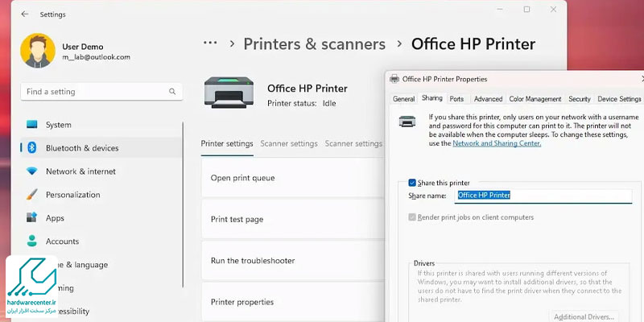Click the printer icon in Sharing tab
This screenshot has height=322, width=644.
407,122
